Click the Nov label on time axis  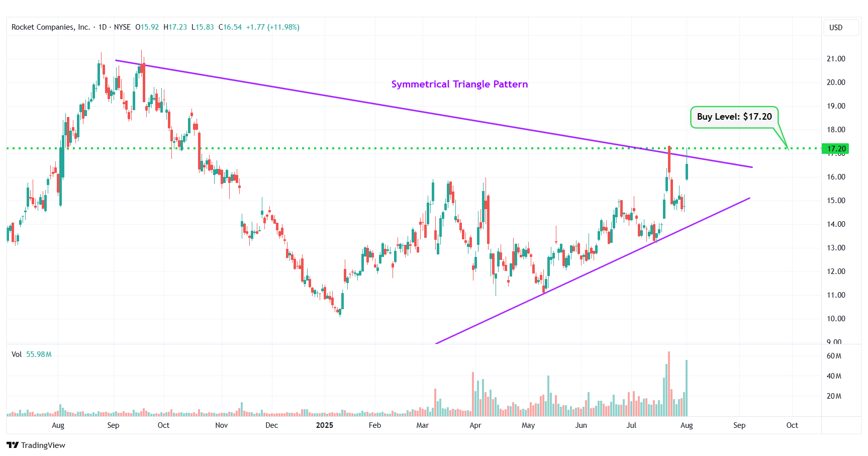point(222,425)
